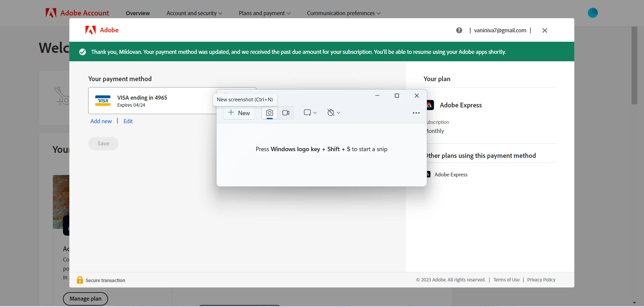Image resolution: width=644 pixels, height=307 pixels.
Task: Click New in Snipping Tool
Action: 239,113
